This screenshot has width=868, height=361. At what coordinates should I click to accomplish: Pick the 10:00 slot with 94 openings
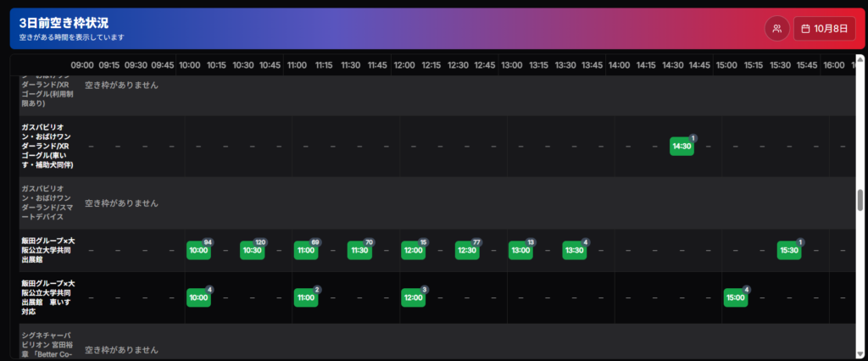(x=198, y=250)
